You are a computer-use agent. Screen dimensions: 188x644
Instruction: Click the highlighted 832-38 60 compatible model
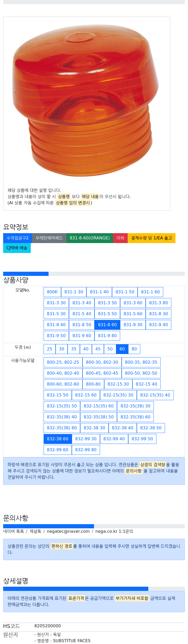tap(57, 439)
